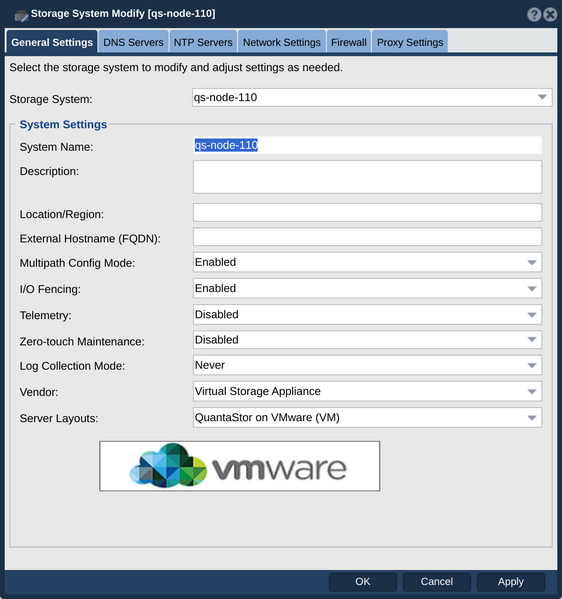Click the 'Storage System:' label
Screen dimensions: 562x599
tap(51, 99)
